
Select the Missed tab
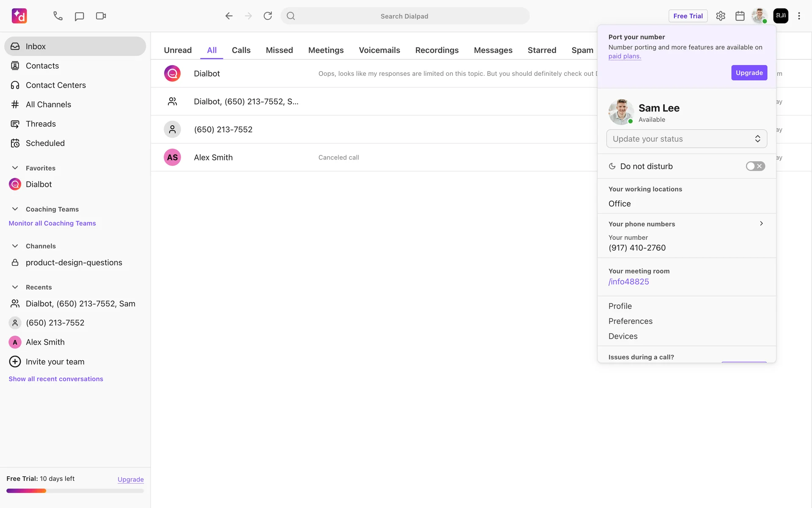279,50
